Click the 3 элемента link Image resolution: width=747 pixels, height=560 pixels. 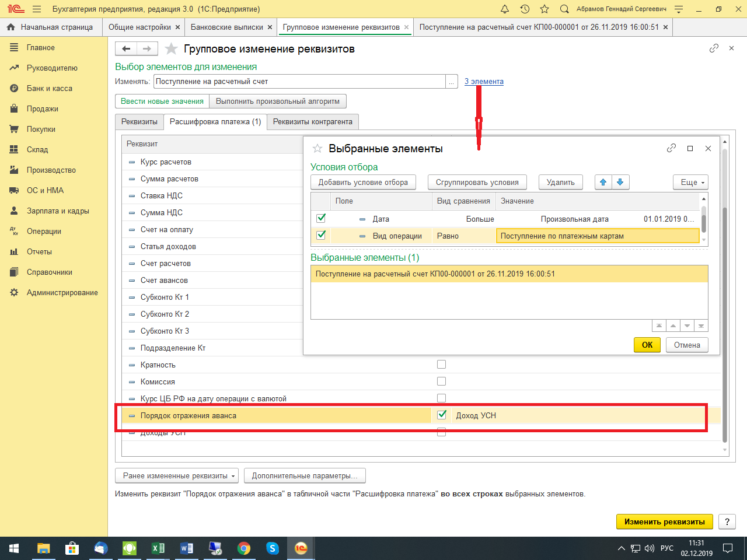click(x=484, y=82)
